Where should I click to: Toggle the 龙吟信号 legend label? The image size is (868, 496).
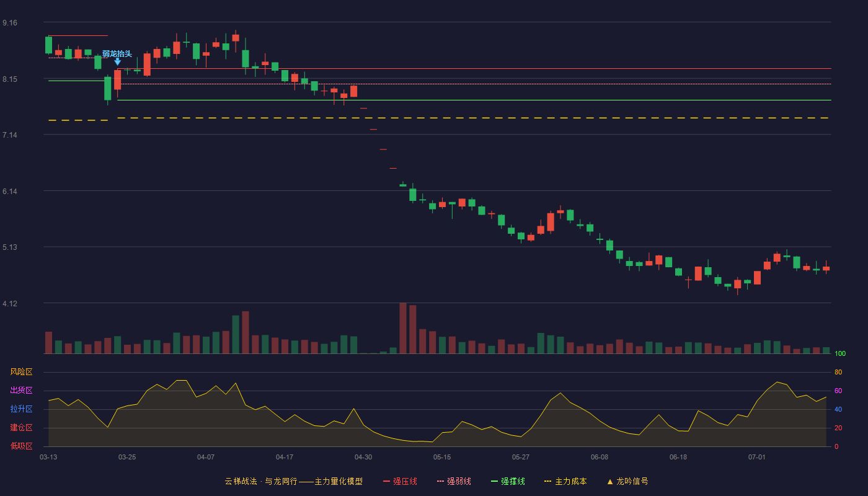(x=632, y=482)
